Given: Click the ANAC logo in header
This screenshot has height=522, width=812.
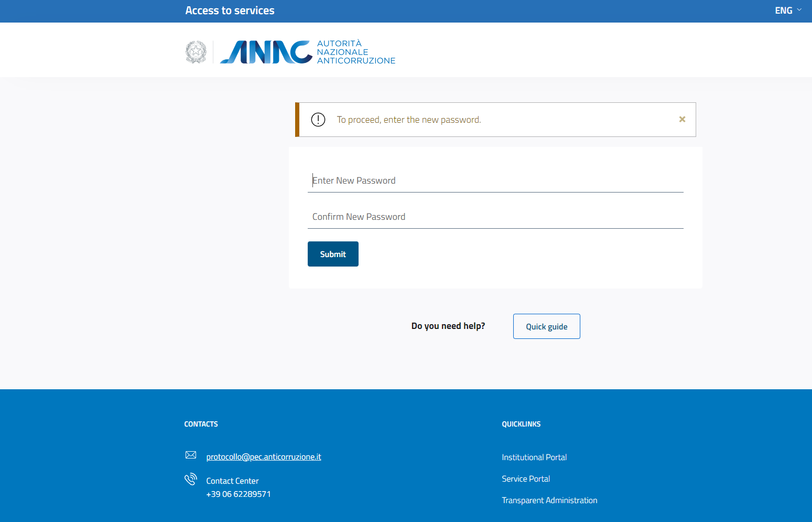Looking at the screenshot, I should pyautogui.click(x=308, y=52).
